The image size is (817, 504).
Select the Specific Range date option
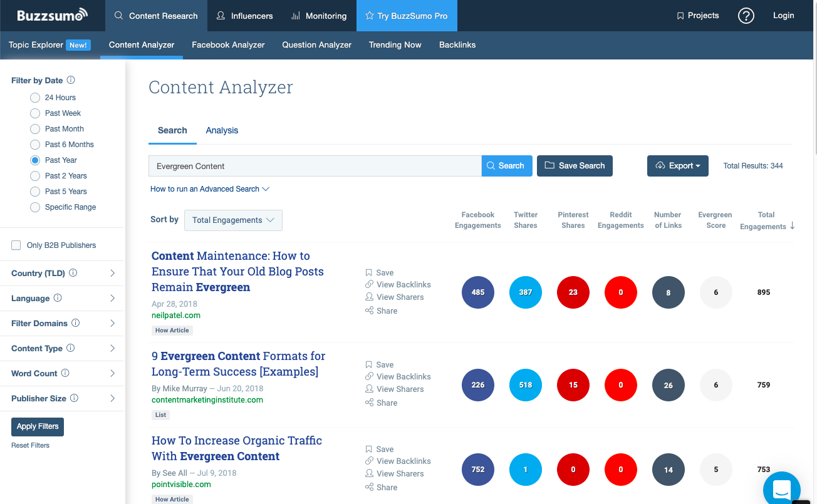click(x=35, y=207)
